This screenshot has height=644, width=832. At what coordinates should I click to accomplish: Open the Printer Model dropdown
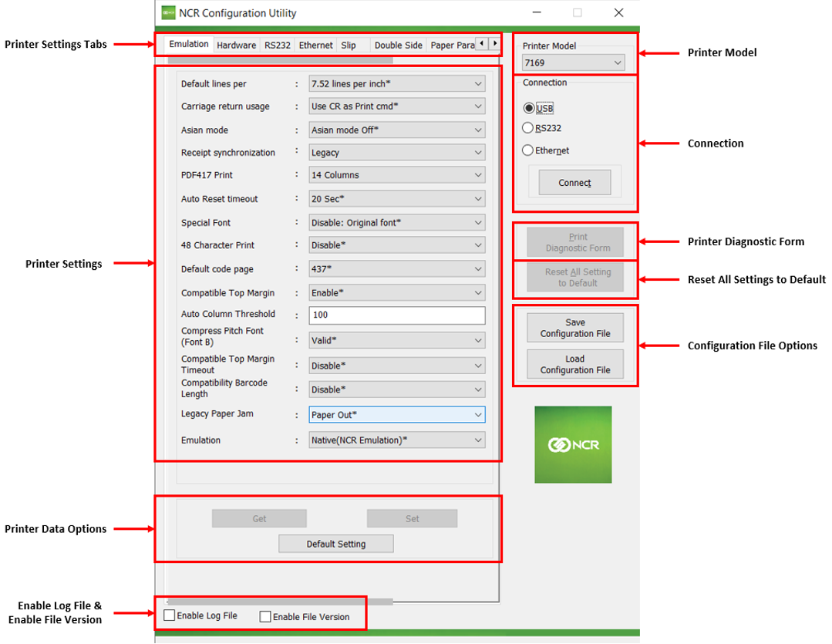pyautogui.click(x=573, y=62)
